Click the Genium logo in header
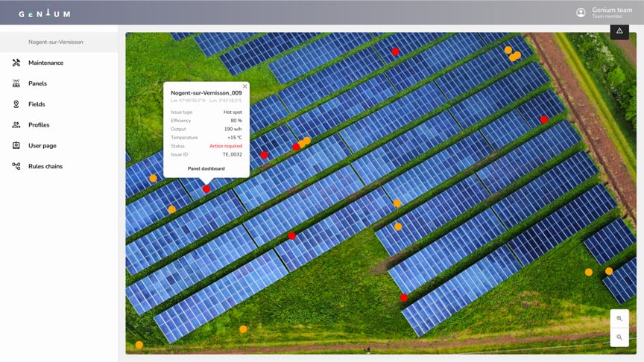 pos(45,13)
